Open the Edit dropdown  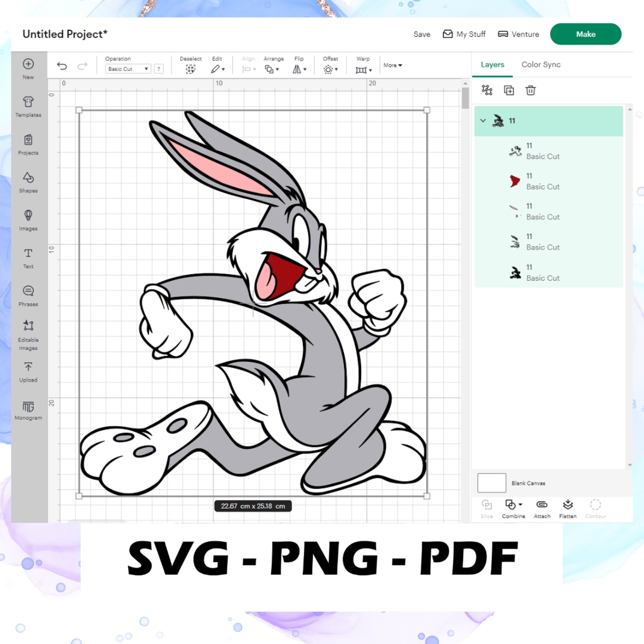pos(218,69)
